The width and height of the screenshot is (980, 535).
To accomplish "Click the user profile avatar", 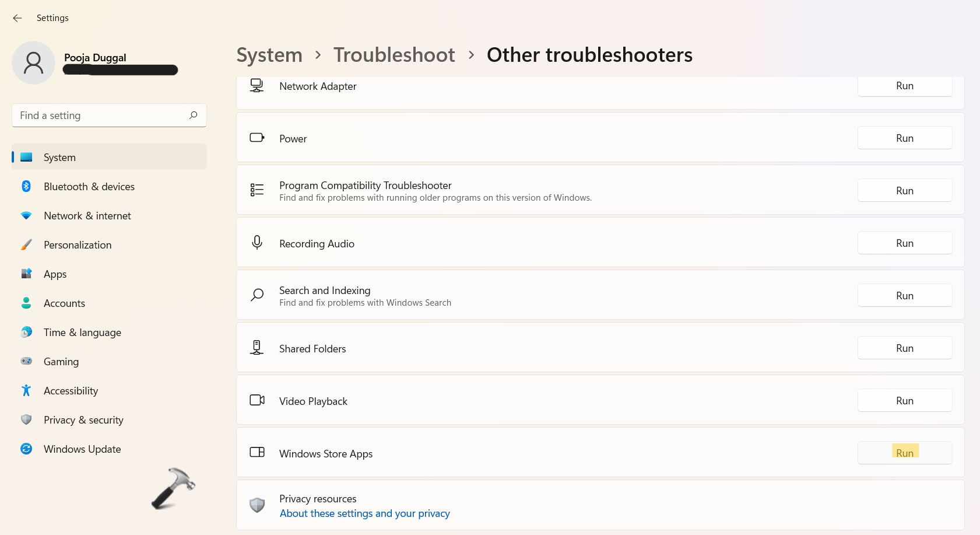I will click(33, 63).
